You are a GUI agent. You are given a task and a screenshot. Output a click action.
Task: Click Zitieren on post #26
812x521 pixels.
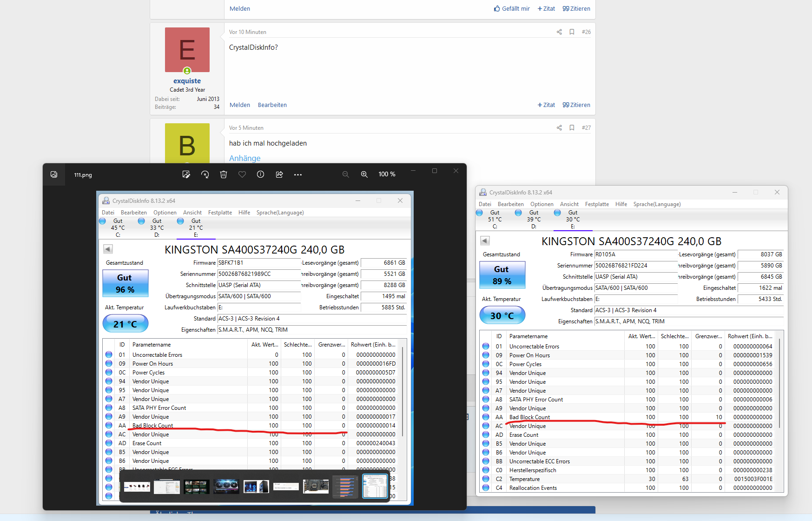click(x=576, y=105)
